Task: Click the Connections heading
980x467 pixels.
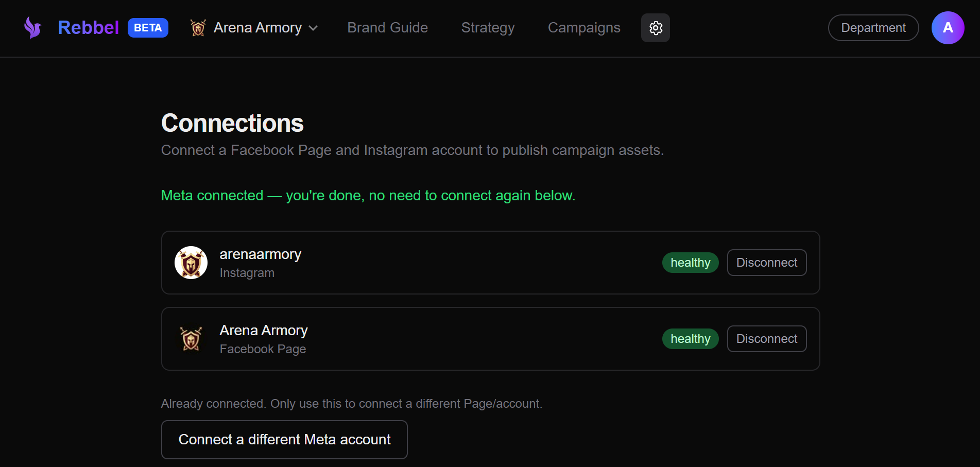Action: pyautogui.click(x=232, y=123)
